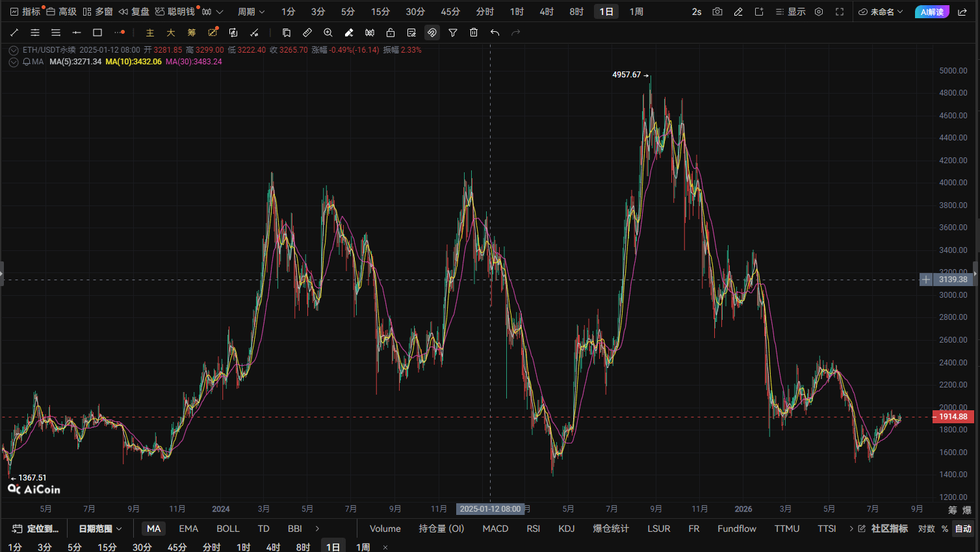The height and width of the screenshot is (552, 980).
Task: Click the padlock lock-drawings icon
Action: click(x=391, y=33)
